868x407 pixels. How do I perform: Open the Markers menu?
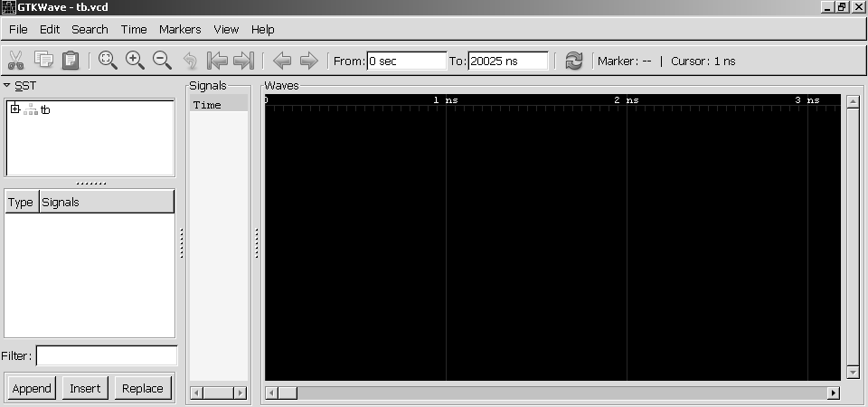point(180,29)
